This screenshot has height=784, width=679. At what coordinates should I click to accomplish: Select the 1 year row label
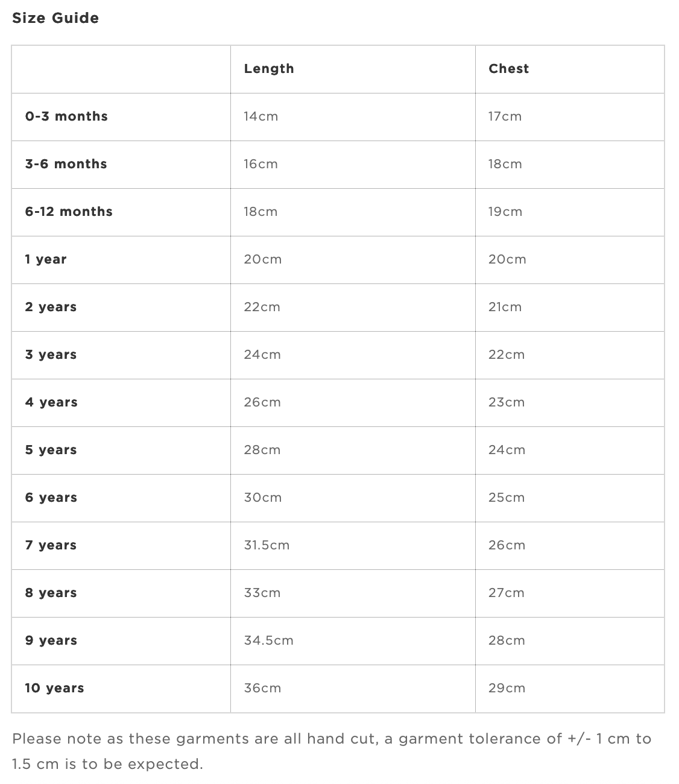tap(46, 259)
